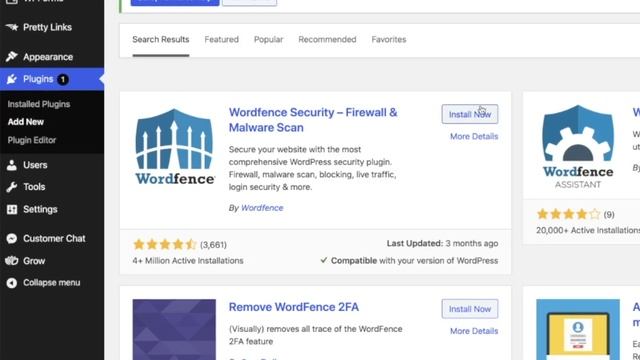This screenshot has width=640, height=360.
Task: Open the Plugin Editor submenu
Action: [x=32, y=140]
